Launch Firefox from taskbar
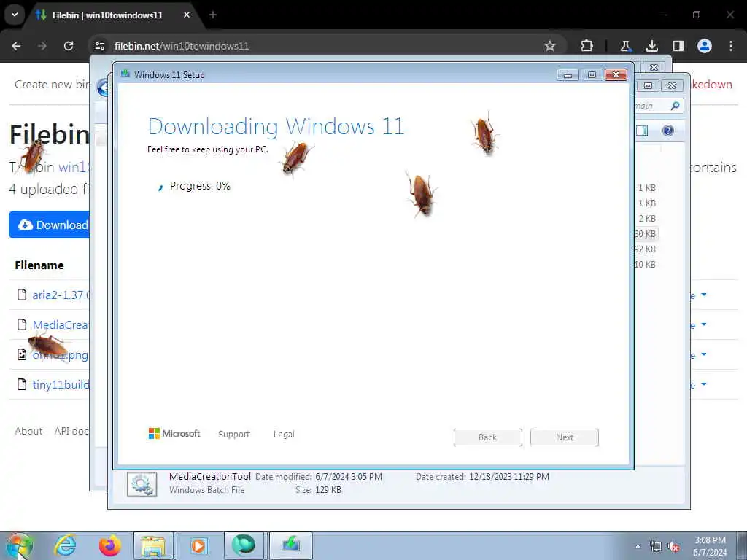Viewport: 747px width, 560px height. (109, 545)
